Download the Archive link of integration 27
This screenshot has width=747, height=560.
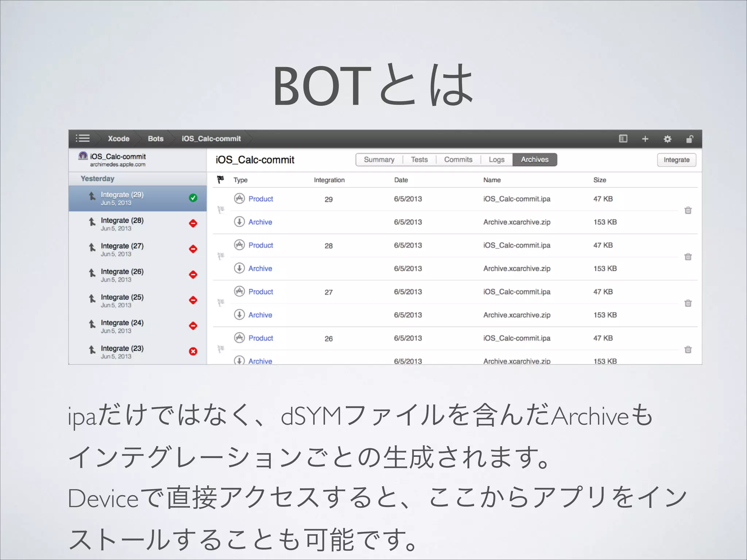tap(260, 315)
